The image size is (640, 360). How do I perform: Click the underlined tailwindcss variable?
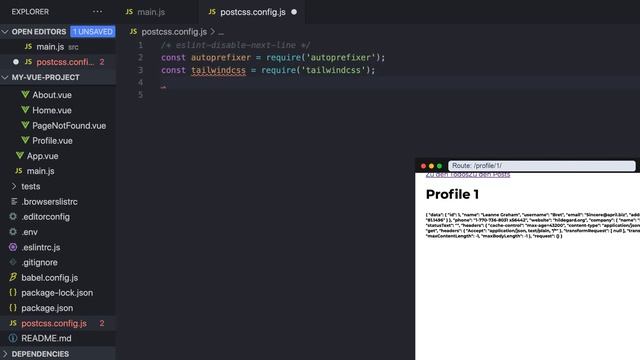pos(218,70)
